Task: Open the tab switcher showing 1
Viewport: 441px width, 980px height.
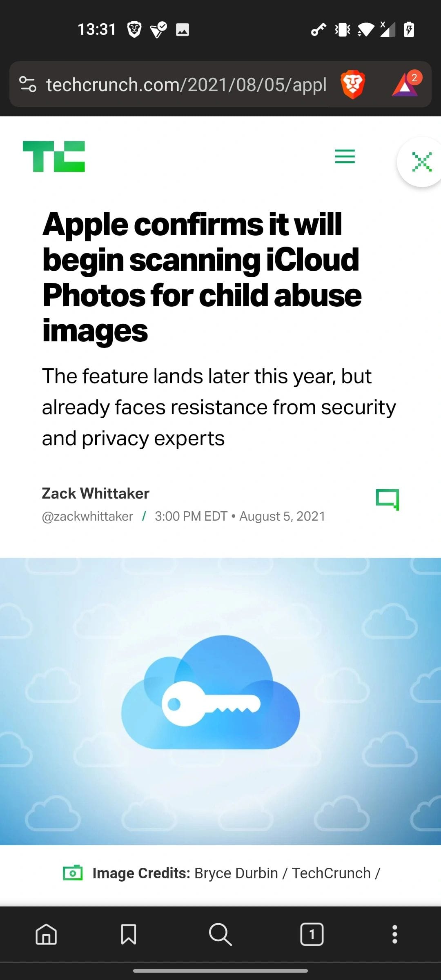Action: pos(312,934)
